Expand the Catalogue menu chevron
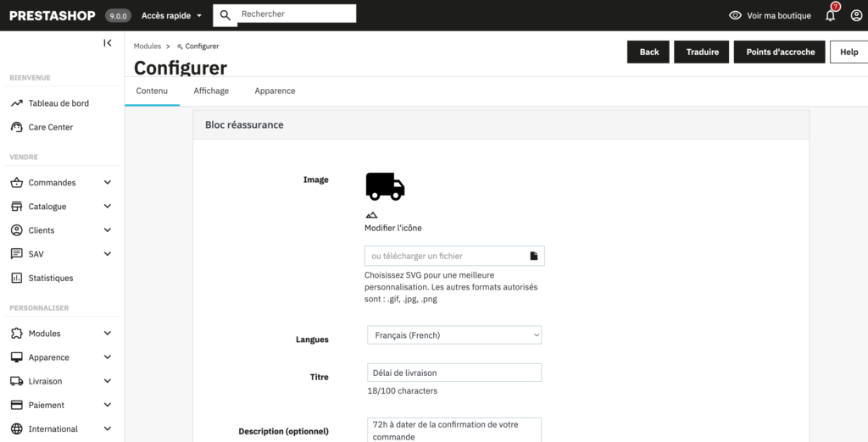Viewport: 868px width, 442px height. [x=107, y=207]
